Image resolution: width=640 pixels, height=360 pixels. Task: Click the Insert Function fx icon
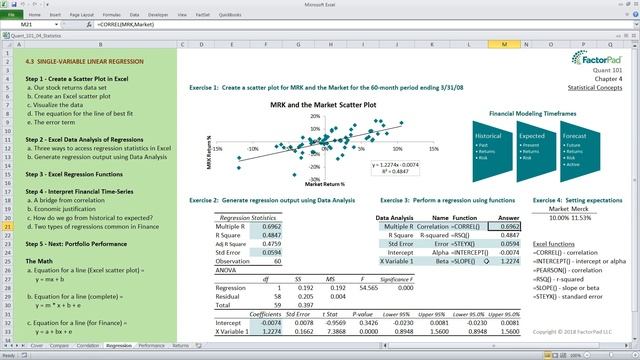89,24
